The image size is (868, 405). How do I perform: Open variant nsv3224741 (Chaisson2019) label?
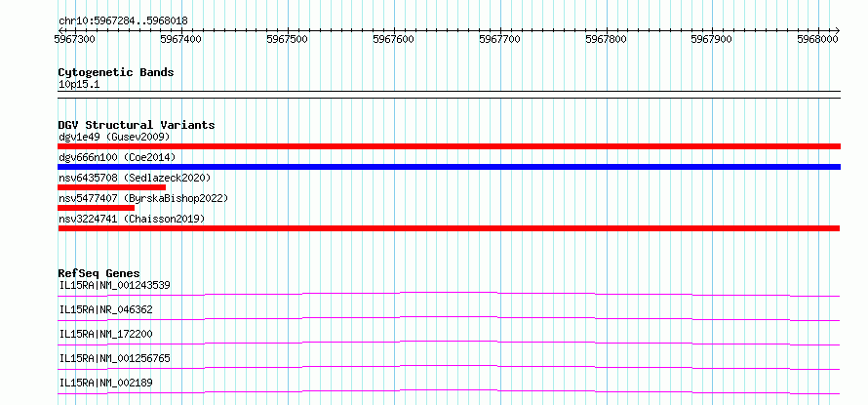(132, 219)
